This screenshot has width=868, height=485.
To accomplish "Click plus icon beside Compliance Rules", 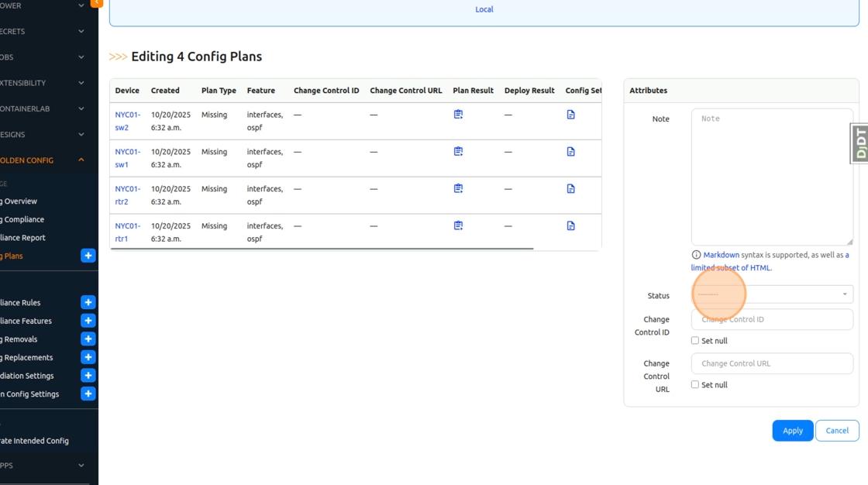I will coord(88,303).
